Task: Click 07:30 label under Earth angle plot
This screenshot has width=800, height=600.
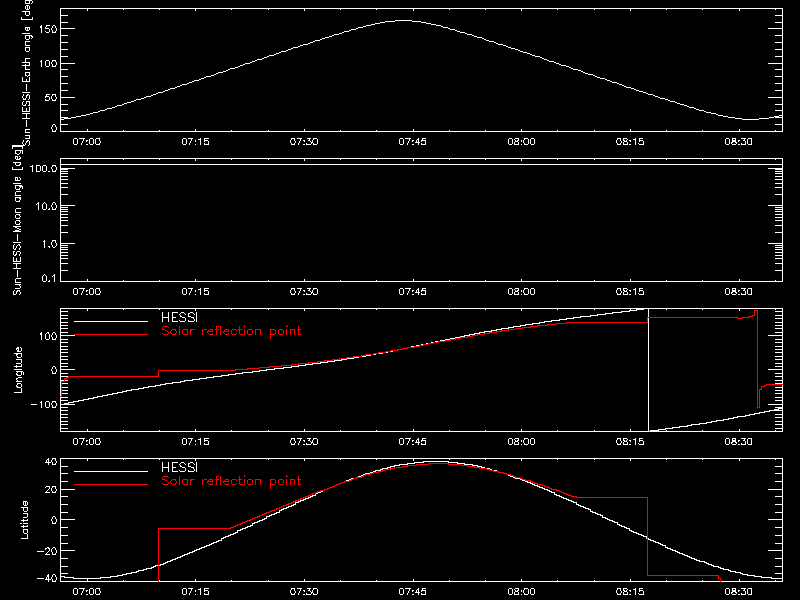Action: point(304,141)
